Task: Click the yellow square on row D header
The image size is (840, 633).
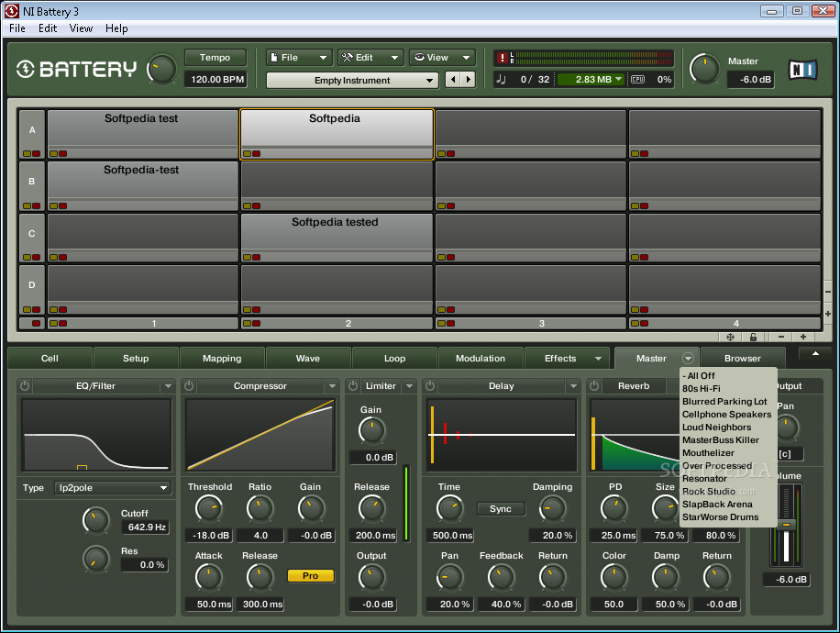Action: tap(27, 309)
